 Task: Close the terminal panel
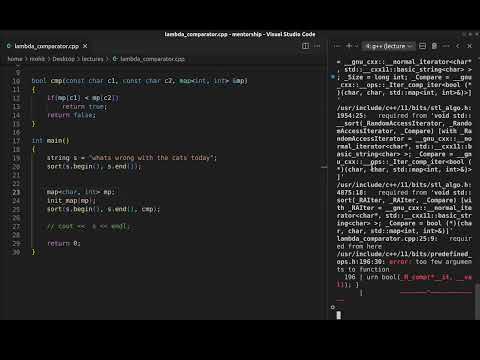[x=469, y=46]
